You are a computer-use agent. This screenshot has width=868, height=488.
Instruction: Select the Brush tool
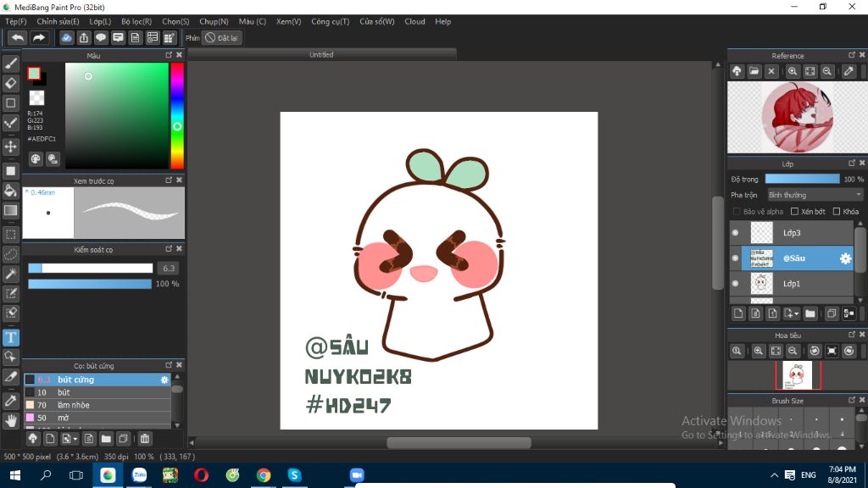pyautogui.click(x=10, y=64)
